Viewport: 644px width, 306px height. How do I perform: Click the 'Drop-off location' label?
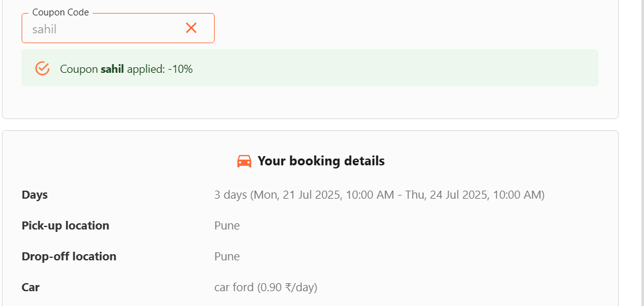tap(69, 257)
